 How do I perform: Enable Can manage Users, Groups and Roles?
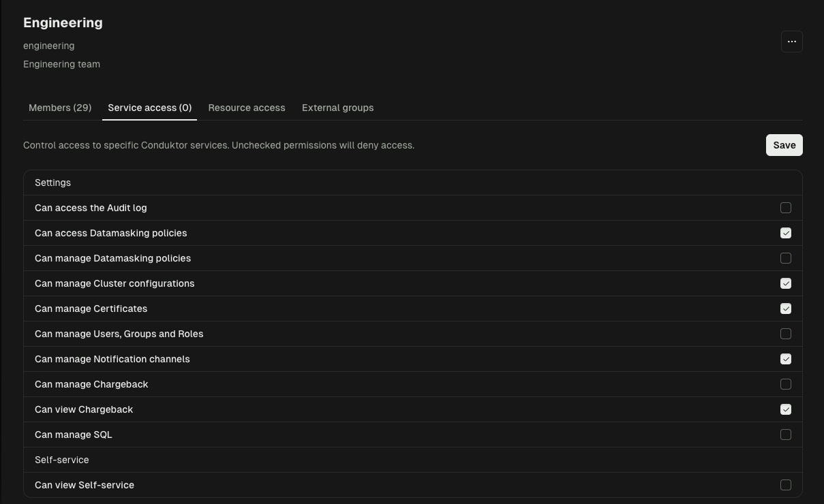pos(786,334)
